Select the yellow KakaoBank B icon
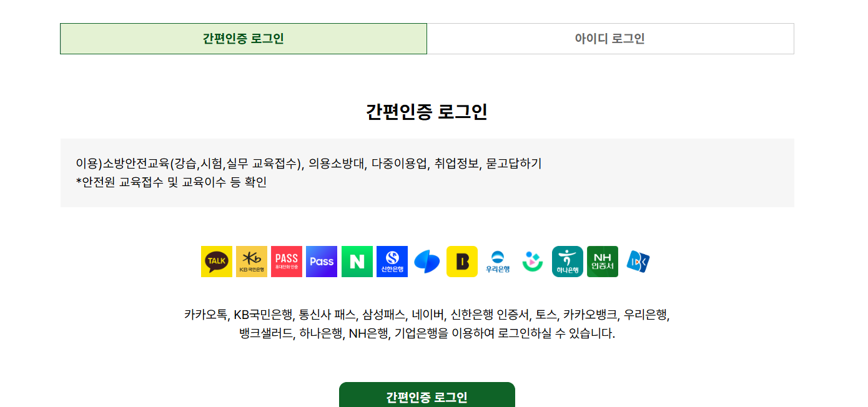Image resolution: width=868 pixels, height=407 pixels. click(462, 262)
